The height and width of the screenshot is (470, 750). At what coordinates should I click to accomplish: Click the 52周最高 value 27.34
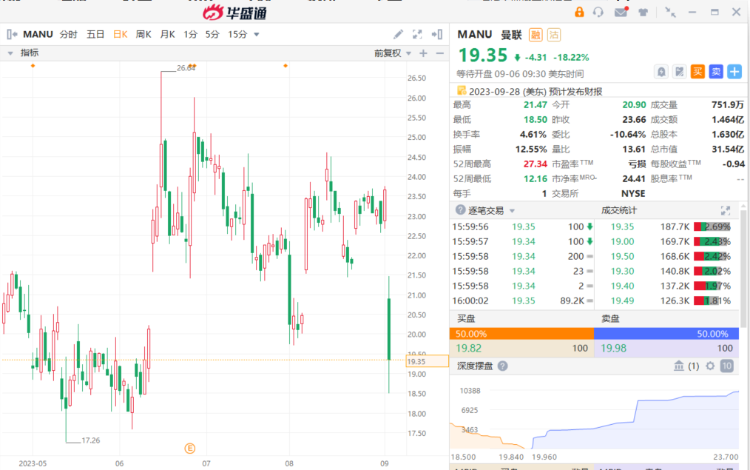click(x=535, y=164)
